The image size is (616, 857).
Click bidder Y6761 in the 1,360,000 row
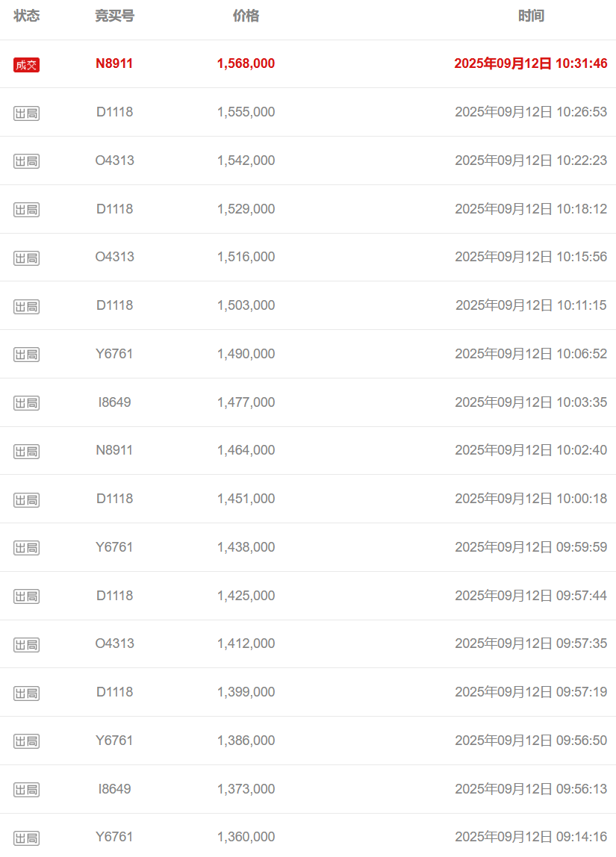114,837
